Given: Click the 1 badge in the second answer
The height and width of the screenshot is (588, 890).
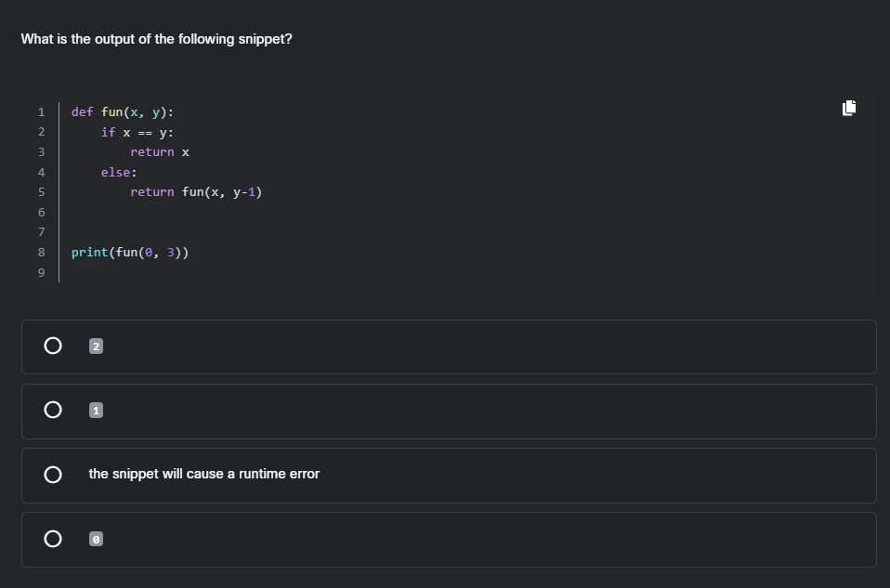Looking at the screenshot, I should (x=96, y=410).
